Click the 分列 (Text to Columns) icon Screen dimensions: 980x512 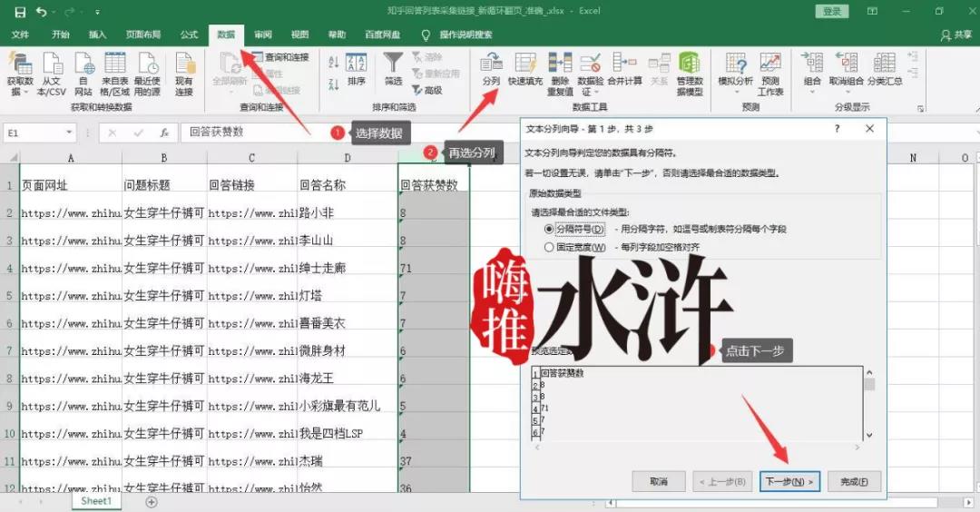point(491,64)
